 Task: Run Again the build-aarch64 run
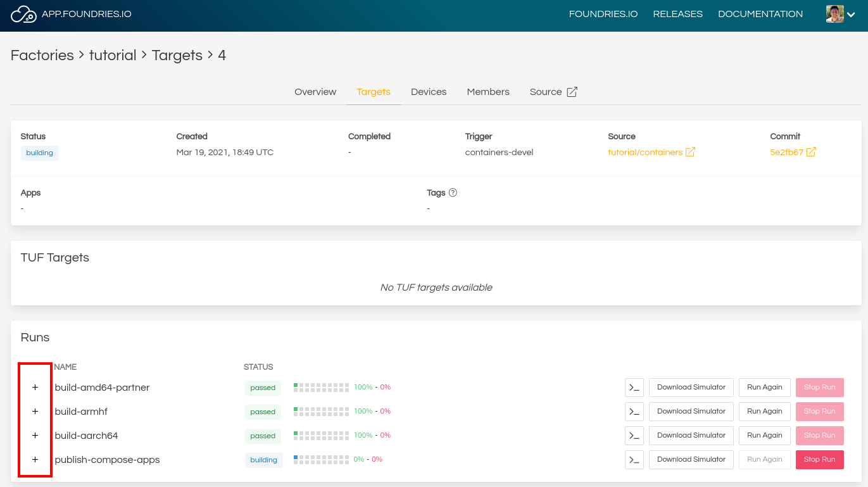coord(765,436)
